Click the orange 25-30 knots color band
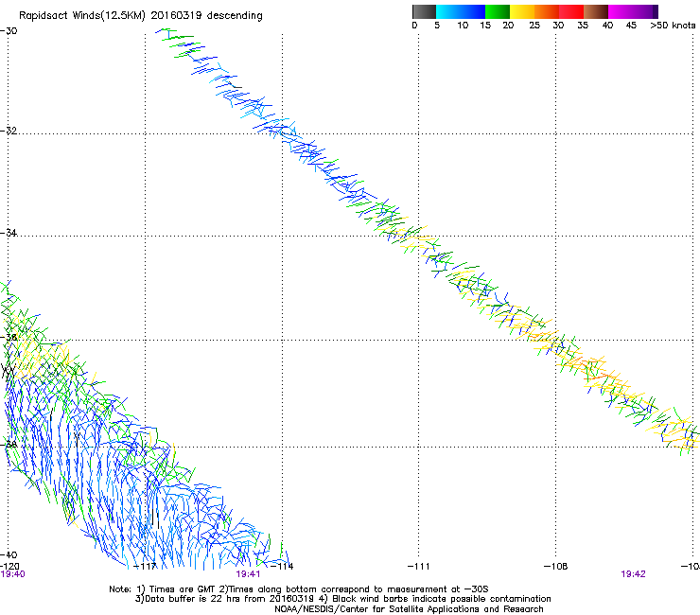Screen dimensions: 700x615 click(x=547, y=11)
